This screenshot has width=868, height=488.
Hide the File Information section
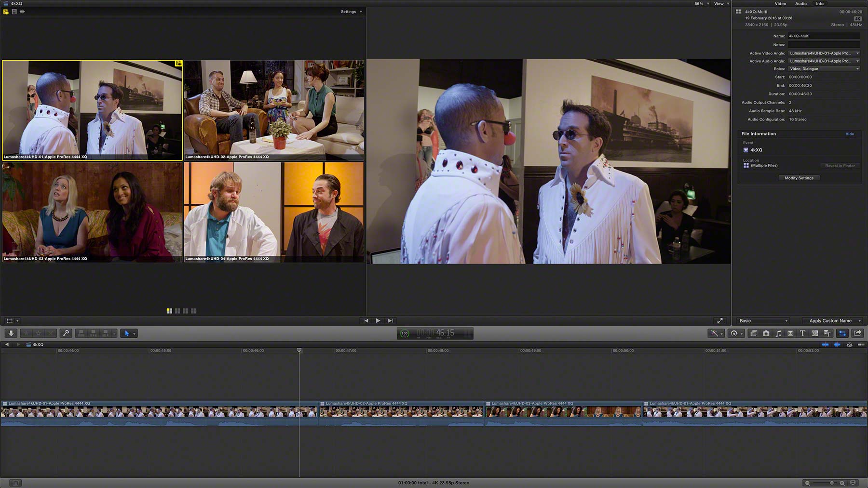(850, 134)
